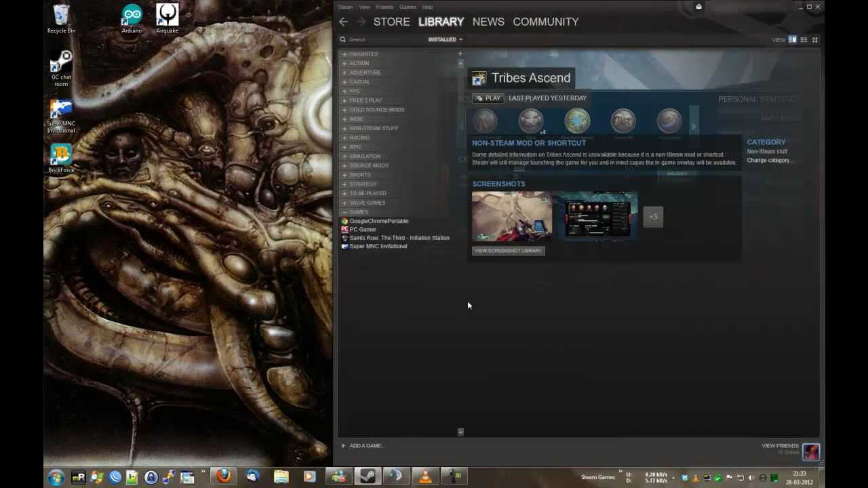This screenshot has width=868, height=488.
Task: Open the View menu
Action: coord(365,7)
